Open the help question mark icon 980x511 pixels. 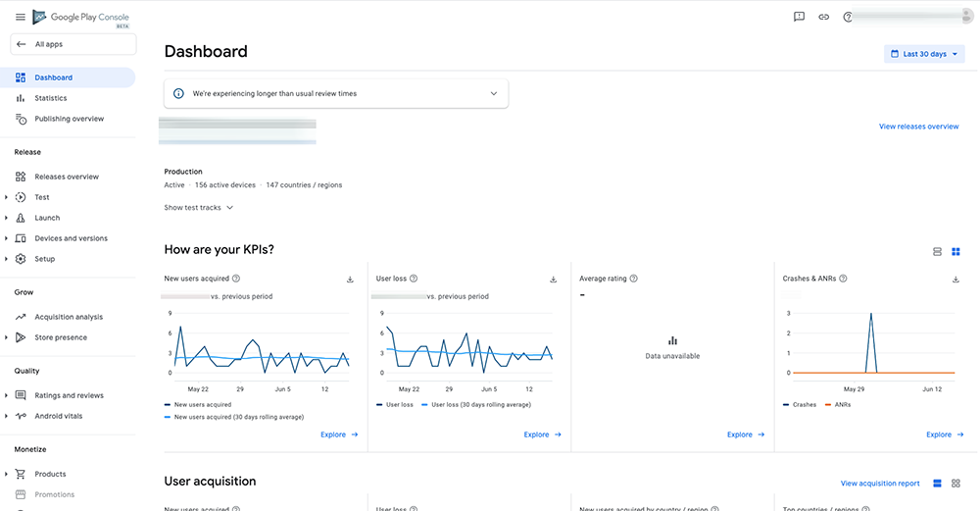click(x=847, y=17)
